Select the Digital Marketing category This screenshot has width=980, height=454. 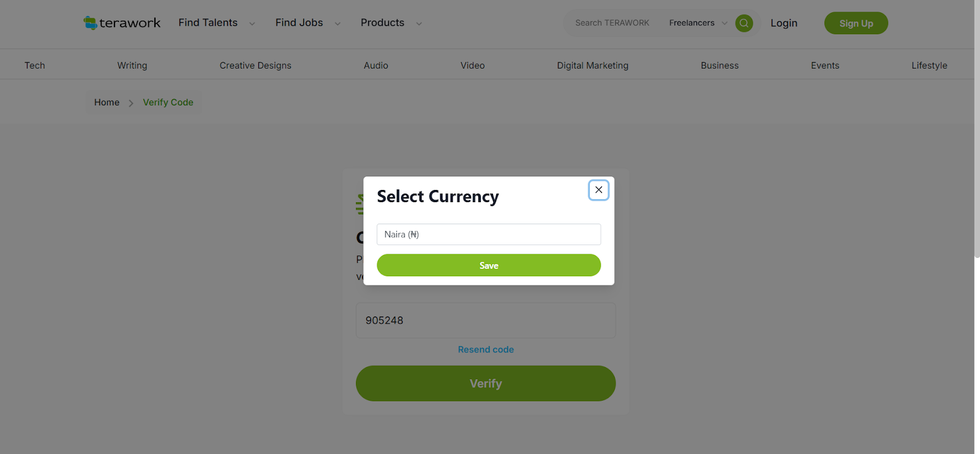pos(592,66)
